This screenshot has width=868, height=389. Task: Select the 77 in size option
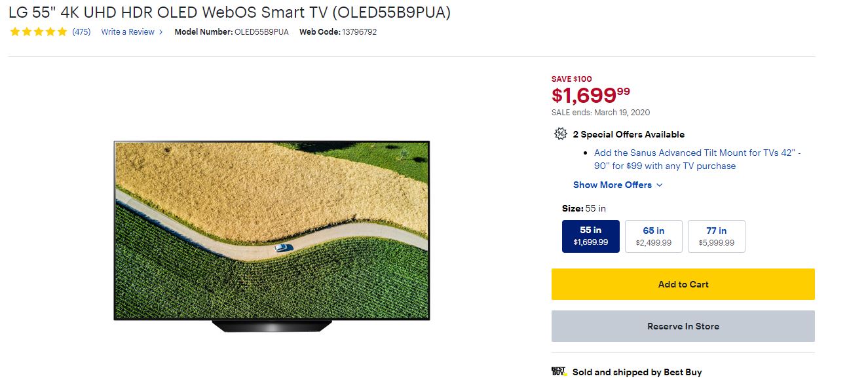point(717,236)
